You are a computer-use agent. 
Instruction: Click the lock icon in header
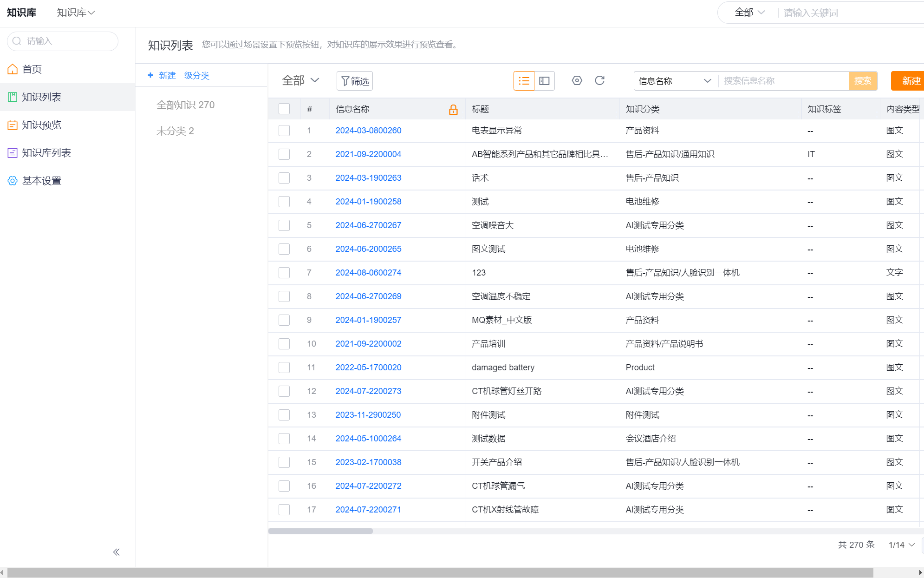point(453,109)
